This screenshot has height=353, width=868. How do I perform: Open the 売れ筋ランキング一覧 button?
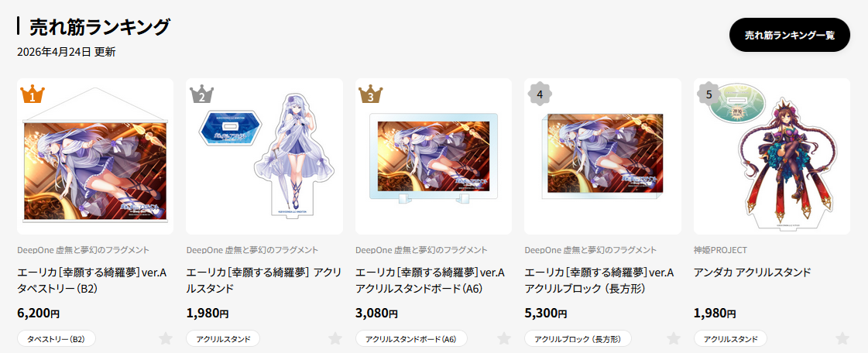(x=789, y=35)
